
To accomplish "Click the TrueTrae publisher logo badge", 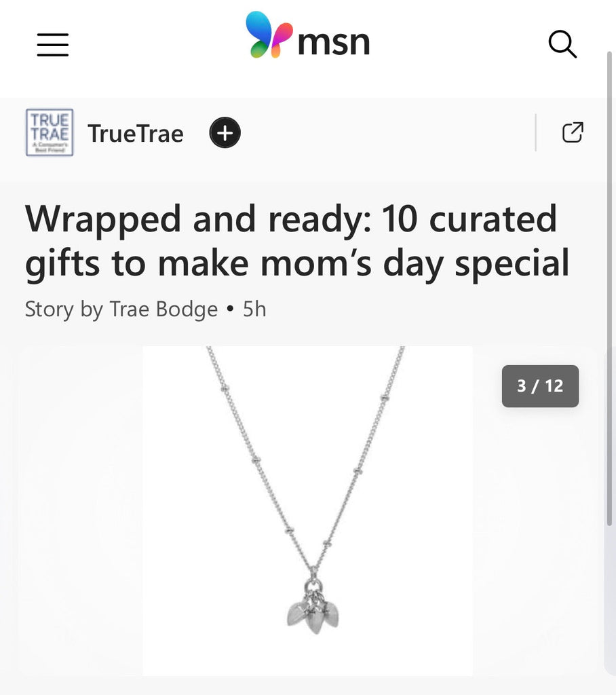I will tap(49, 132).
